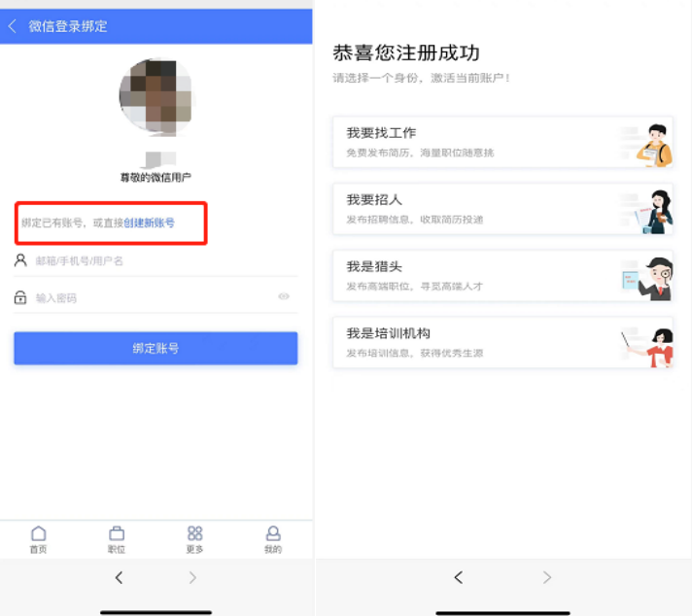Select the 我是猎头 headhunter option
Image resolution: width=692 pixels, height=616 pixels.
[x=502, y=276]
